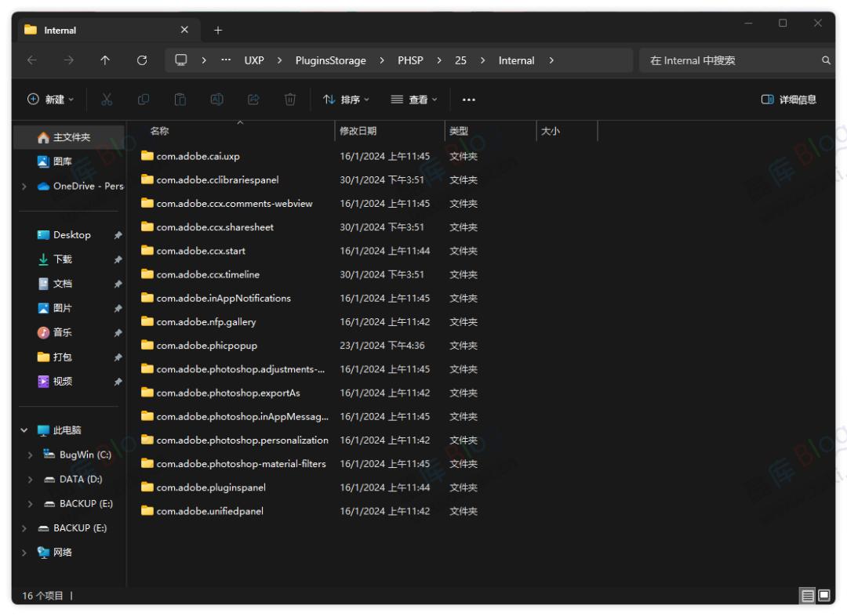
Task: Click the Paste clipboard icon
Action: [180, 100]
